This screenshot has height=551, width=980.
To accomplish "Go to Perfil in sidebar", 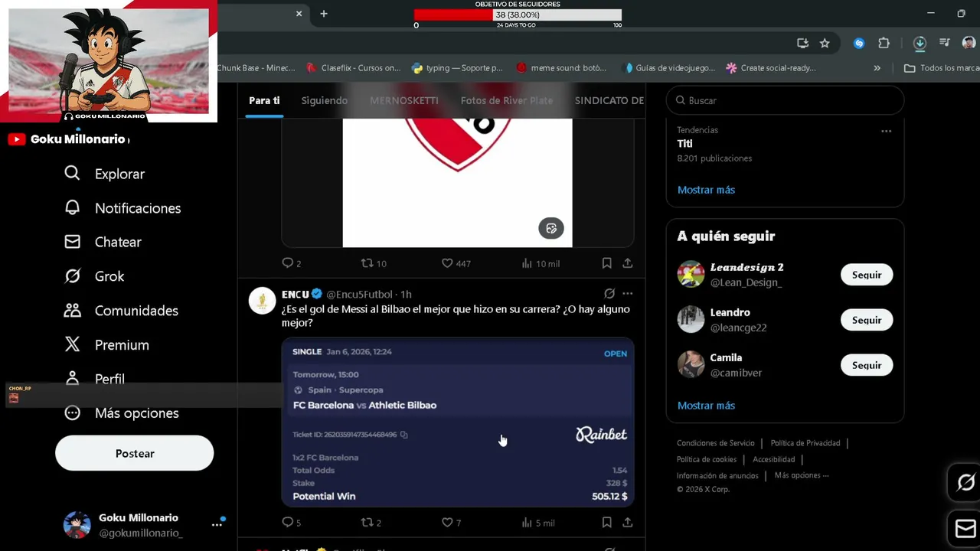I will click(94, 379).
